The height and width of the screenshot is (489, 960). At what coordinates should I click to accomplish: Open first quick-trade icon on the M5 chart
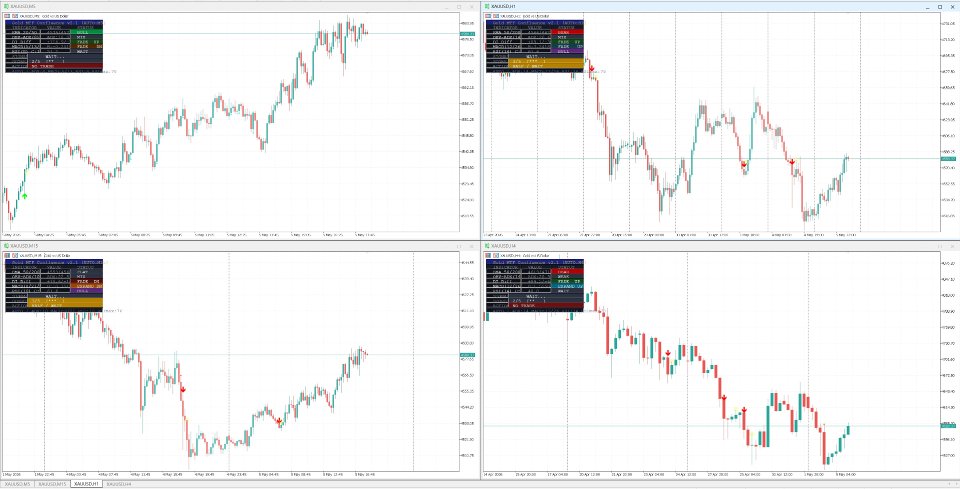7,15
